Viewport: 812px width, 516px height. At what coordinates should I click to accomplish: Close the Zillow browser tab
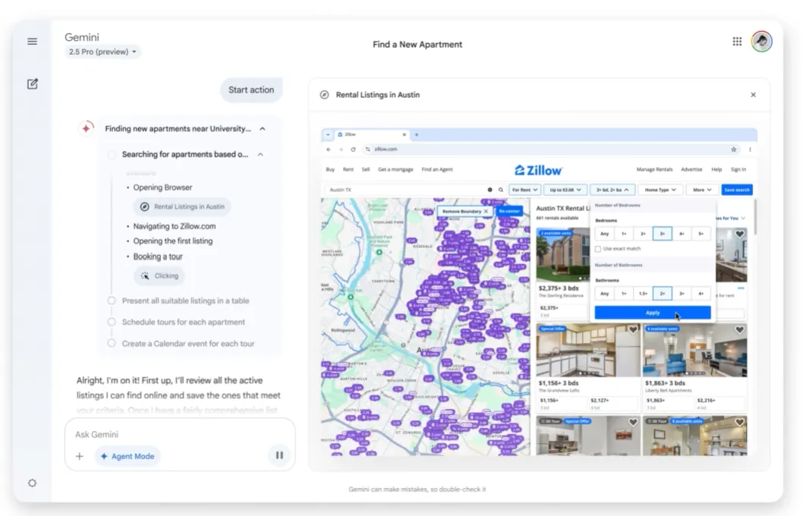pos(404,135)
